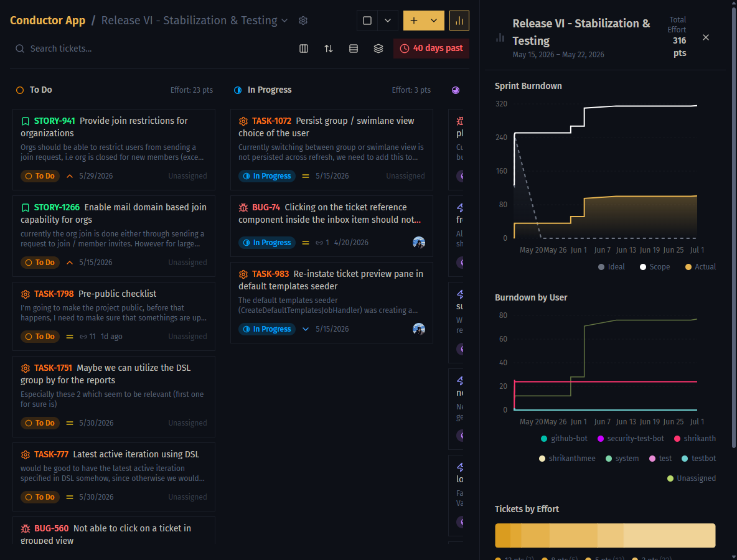Click the bookmark story icon on STORY-941
Screen dimensions: 737x560
pyautogui.click(x=26, y=121)
